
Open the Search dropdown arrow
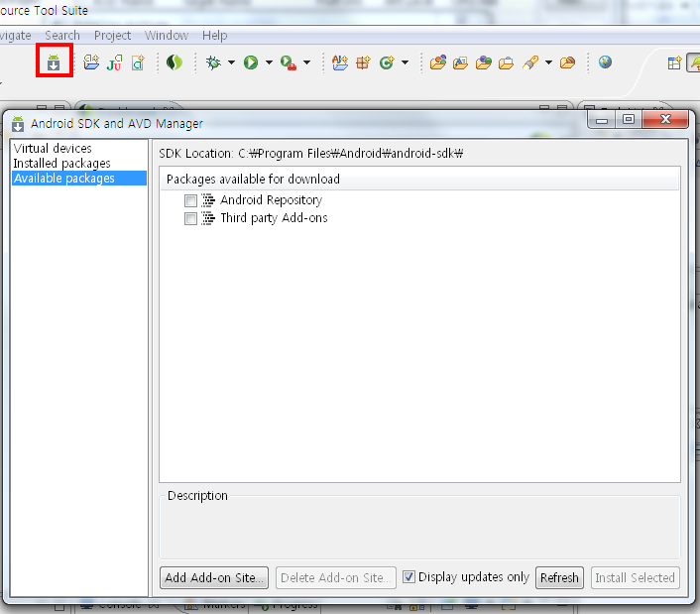[548, 62]
